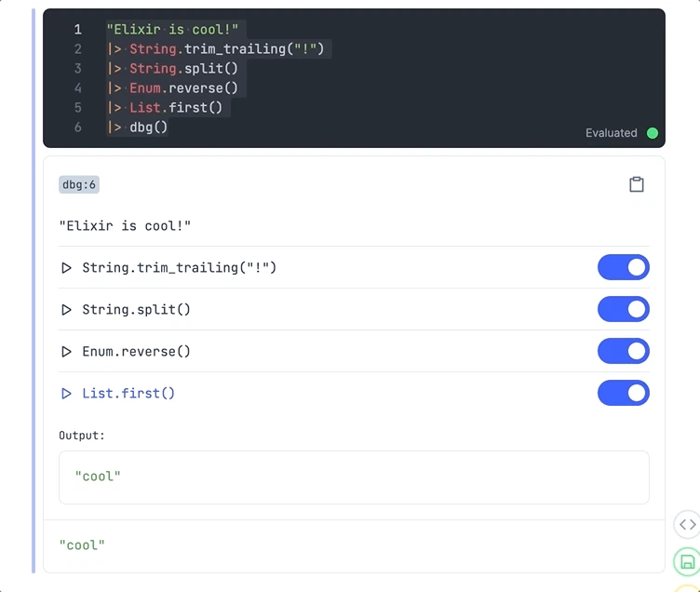Select the Enum.reverse() step label
The image size is (700, 592).
pyautogui.click(x=136, y=352)
